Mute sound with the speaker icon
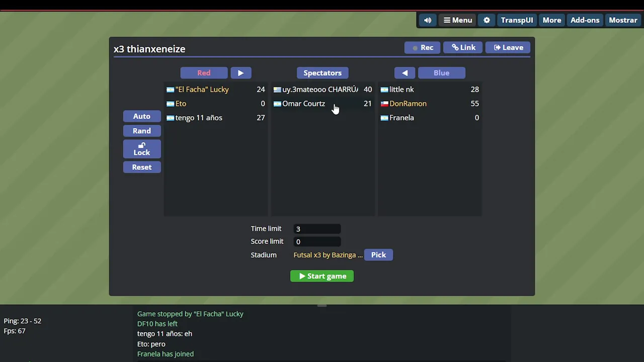This screenshot has height=362, width=644. coord(428,20)
